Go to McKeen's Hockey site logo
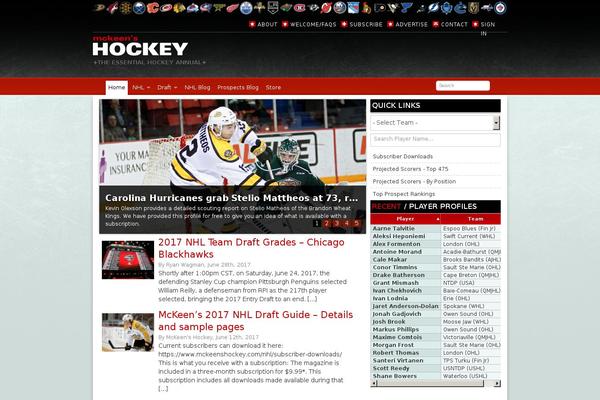 point(149,50)
